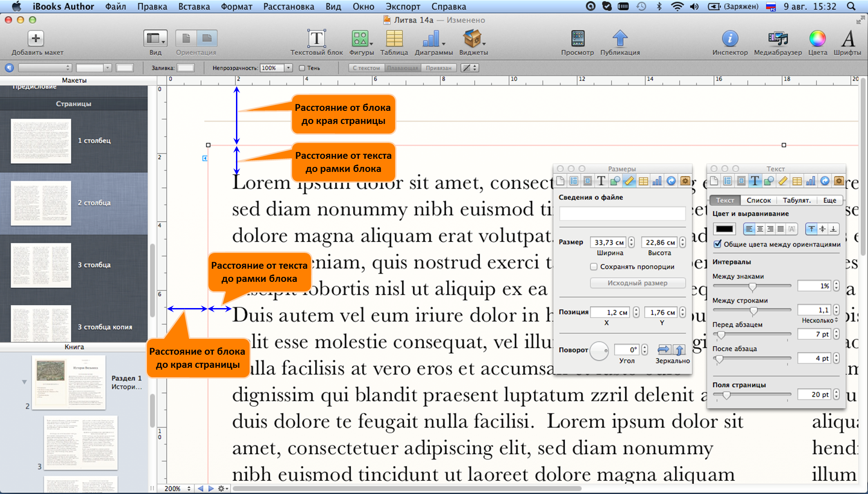Open the paragraph style dropdown in format bar
Viewport: 868px width, 494px height.
click(x=45, y=68)
